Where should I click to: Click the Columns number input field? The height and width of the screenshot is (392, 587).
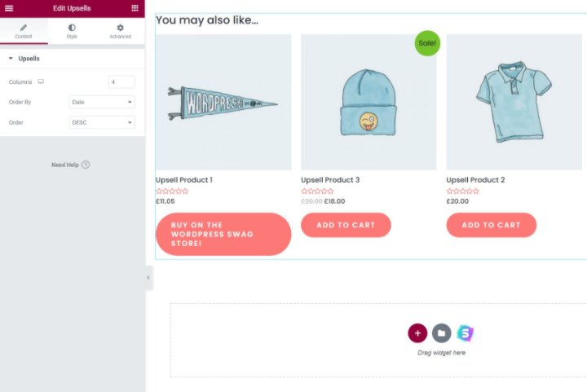[x=121, y=82]
